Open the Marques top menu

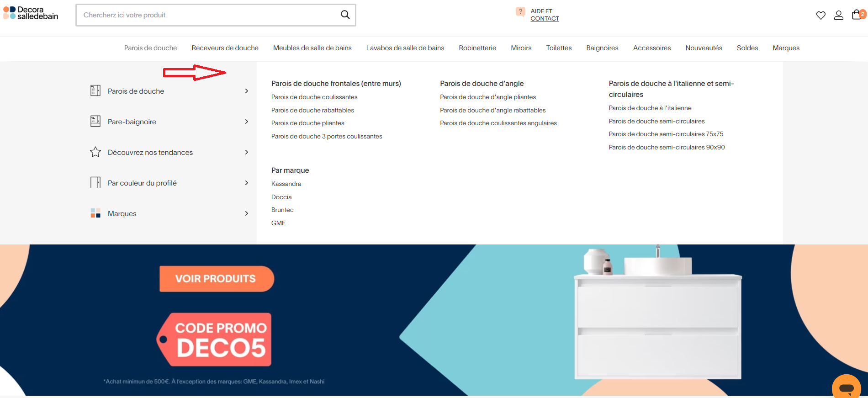786,48
